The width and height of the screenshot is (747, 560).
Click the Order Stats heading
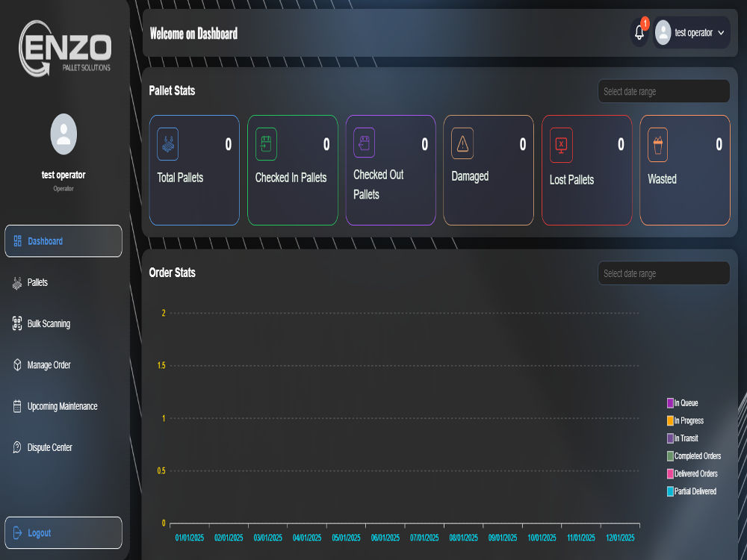tap(172, 273)
